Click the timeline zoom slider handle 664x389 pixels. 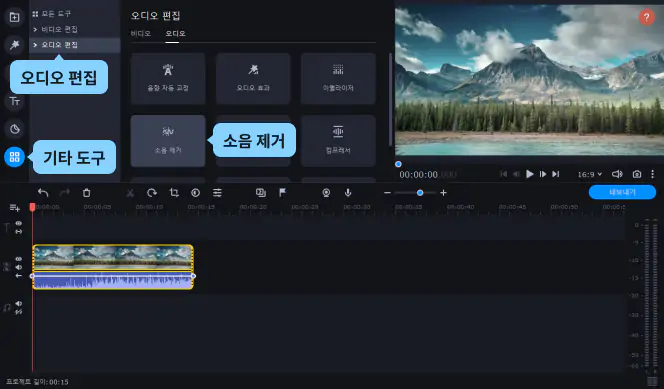(x=420, y=193)
